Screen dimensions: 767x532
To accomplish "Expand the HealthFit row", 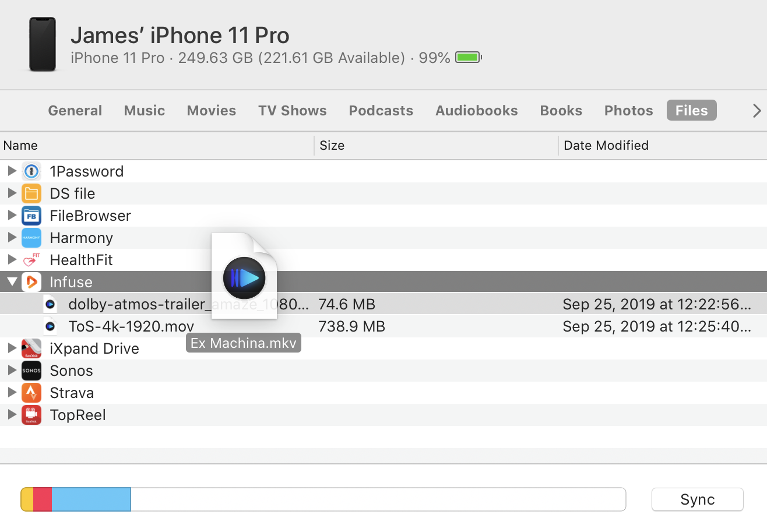I will [x=12, y=260].
